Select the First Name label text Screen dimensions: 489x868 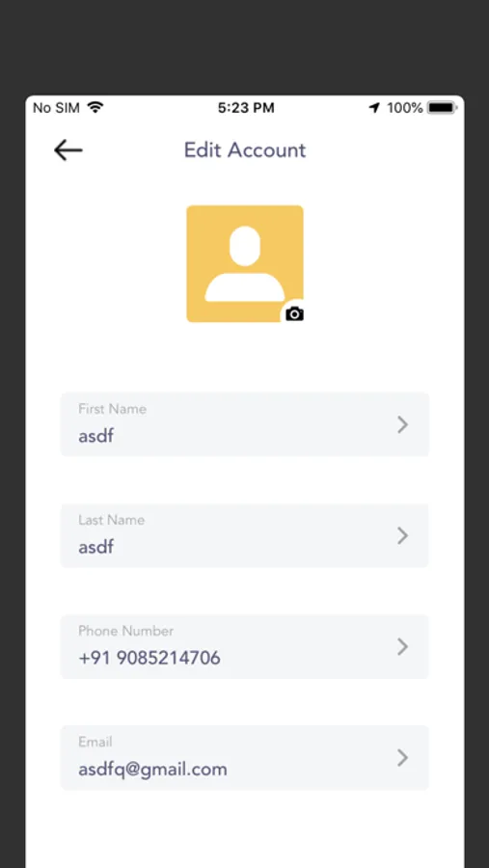point(113,409)
